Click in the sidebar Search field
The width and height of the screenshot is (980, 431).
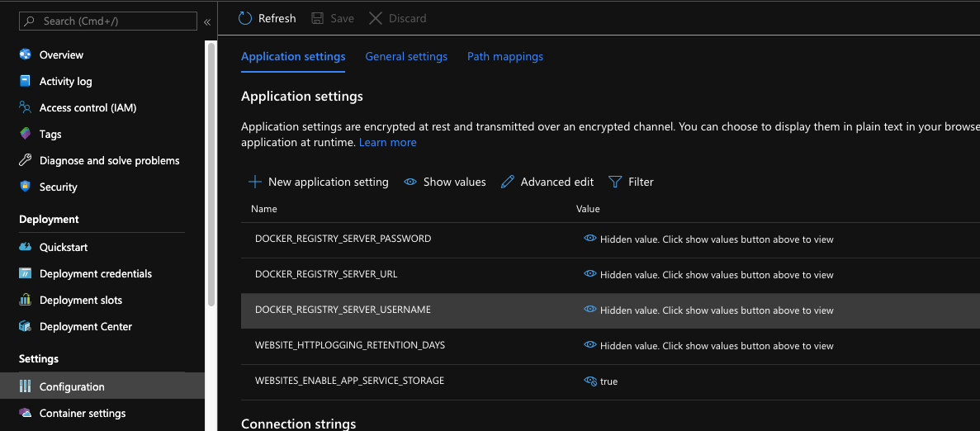(116, 21)
